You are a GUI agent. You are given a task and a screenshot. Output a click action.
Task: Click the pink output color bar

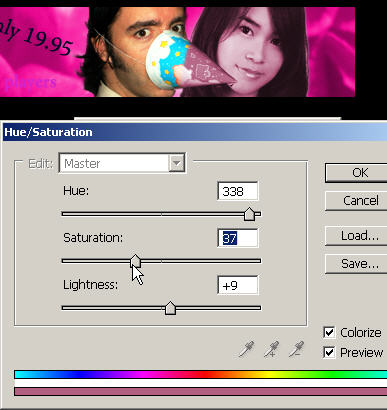[201, 391]
